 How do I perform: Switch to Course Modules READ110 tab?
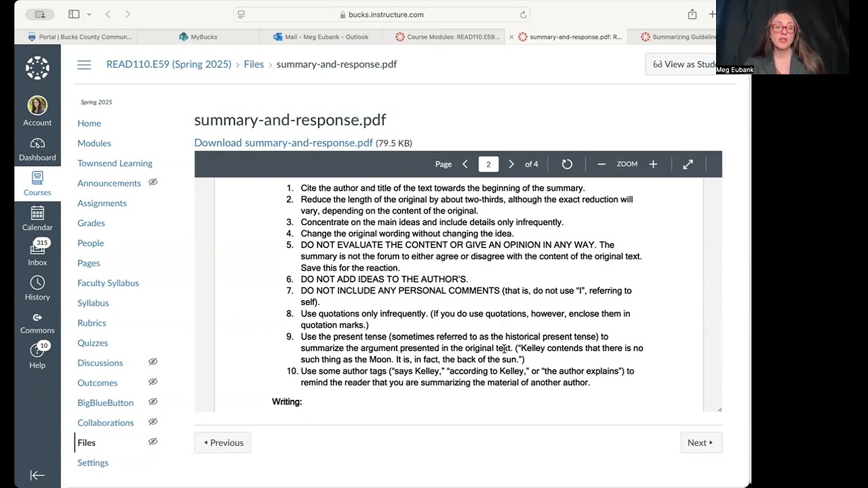[x=447, y=37]
